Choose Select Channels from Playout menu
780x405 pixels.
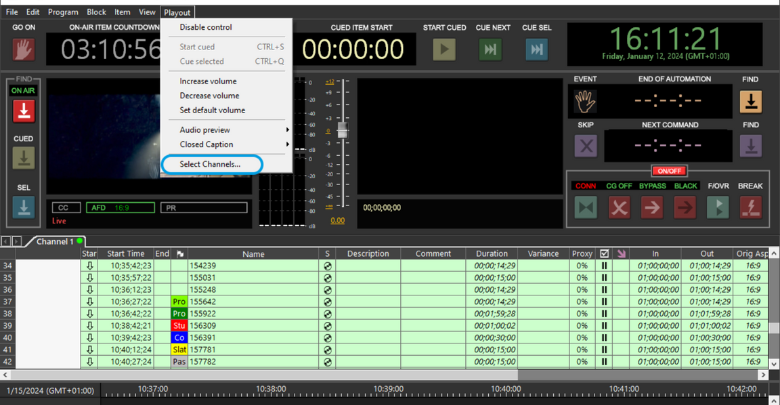(210, 164)
